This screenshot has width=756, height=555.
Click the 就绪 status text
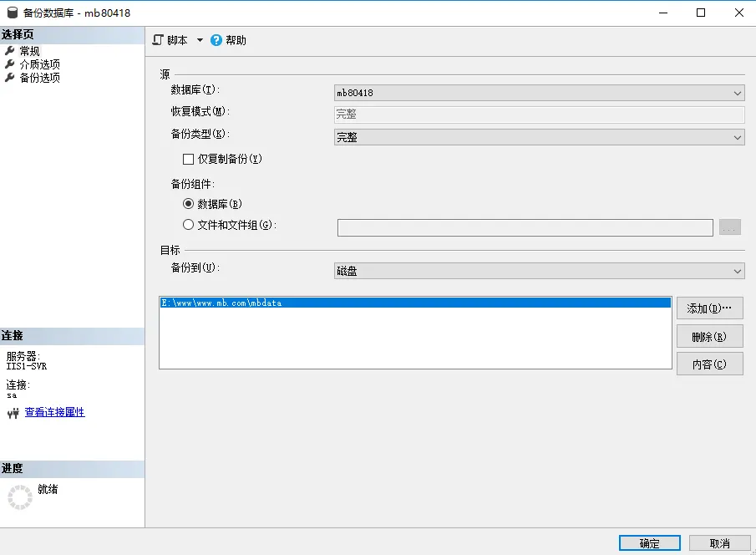coord(48,489)
